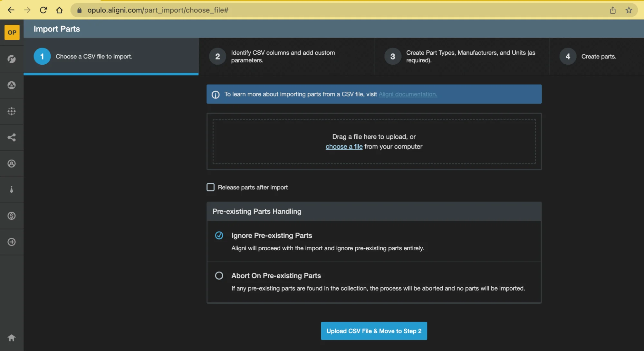644x351 pixels.
Task: Click the share nodes sidebar icon
Action: (12, 137)
